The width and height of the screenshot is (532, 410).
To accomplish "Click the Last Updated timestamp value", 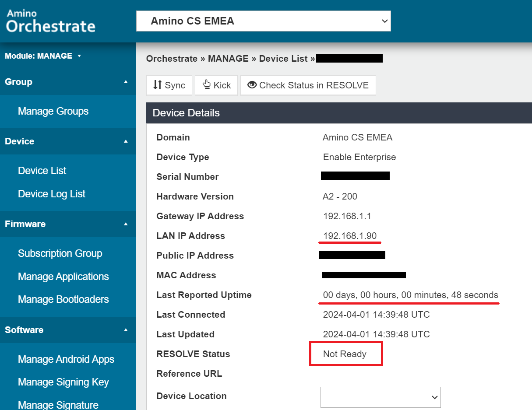I will click(x=377, y=334).
